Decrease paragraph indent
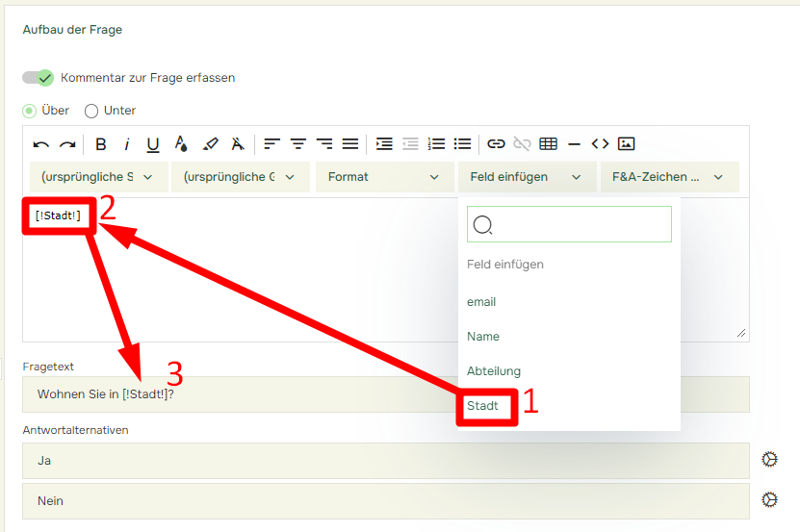 [410, 144]
